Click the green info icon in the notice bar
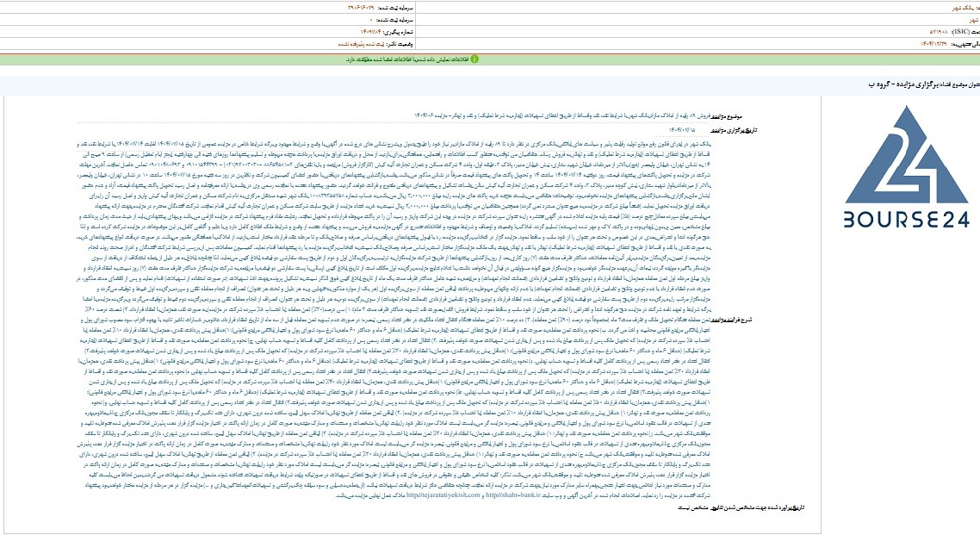 click(474, 59)
